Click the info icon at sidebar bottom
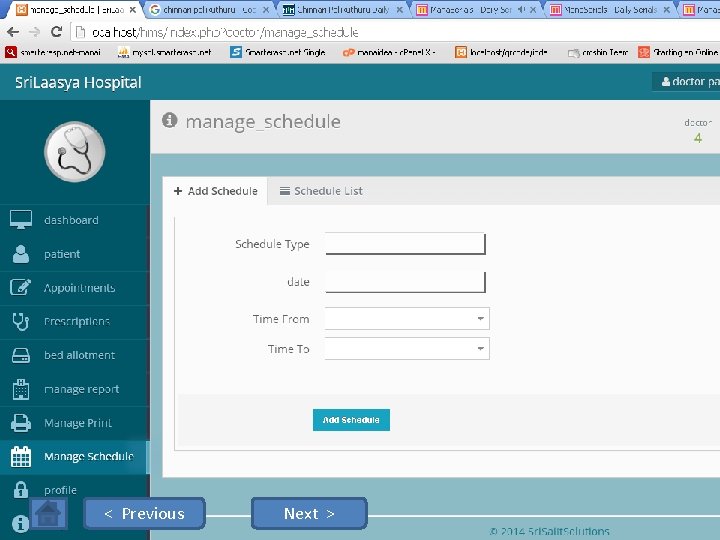720x540 pixels. pos(20,523)
